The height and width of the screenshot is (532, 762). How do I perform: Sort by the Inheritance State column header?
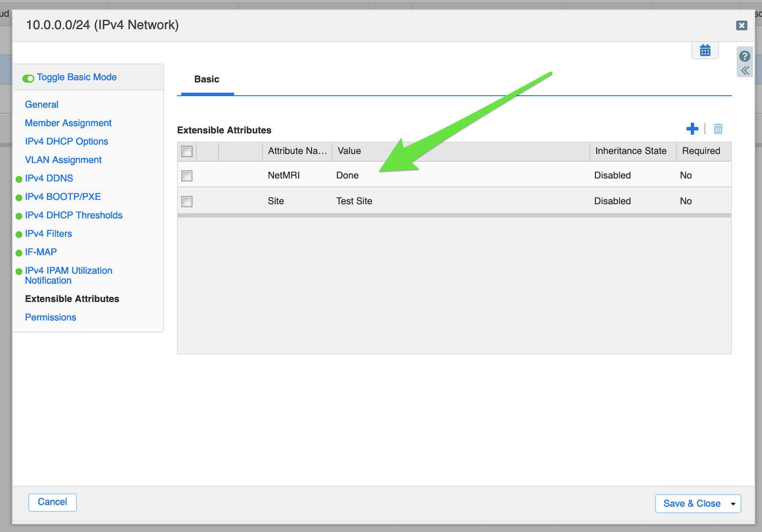631,151
